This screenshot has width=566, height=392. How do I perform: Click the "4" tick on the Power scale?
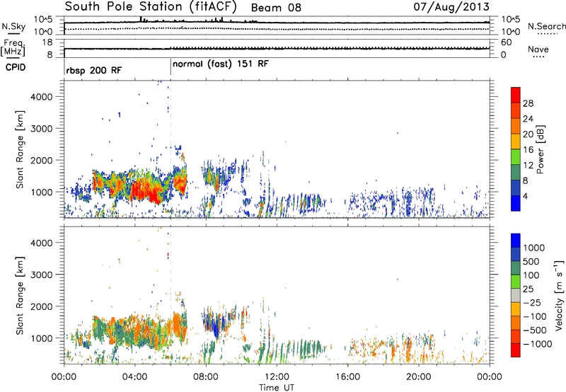526,197
